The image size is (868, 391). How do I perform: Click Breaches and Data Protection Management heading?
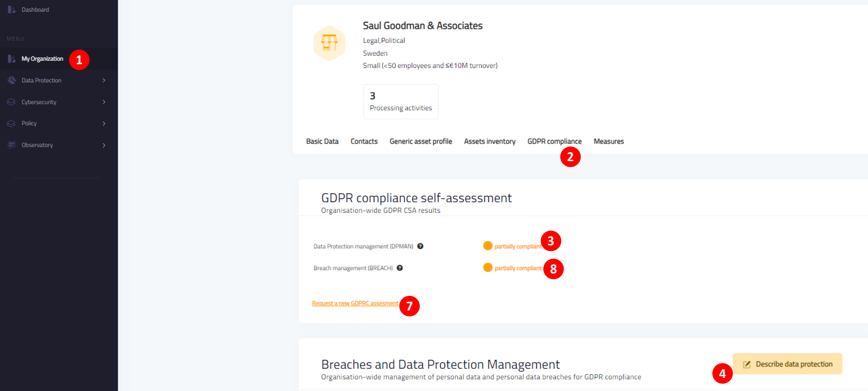pyautogui.click(x=440, y=365)
